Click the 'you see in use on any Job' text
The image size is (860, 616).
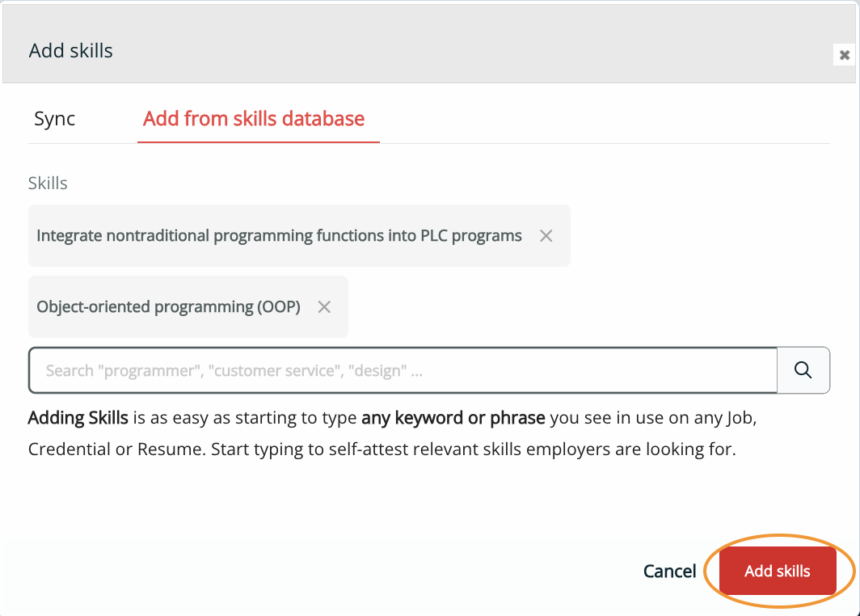coord(653,419)
